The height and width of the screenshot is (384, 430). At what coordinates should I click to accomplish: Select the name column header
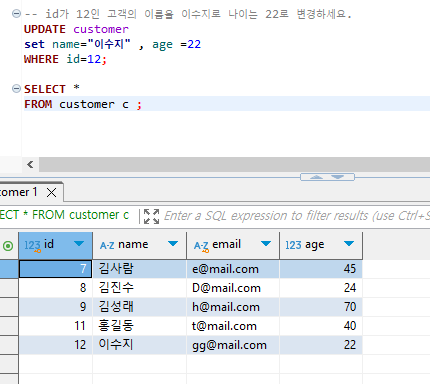coord(140,245)
